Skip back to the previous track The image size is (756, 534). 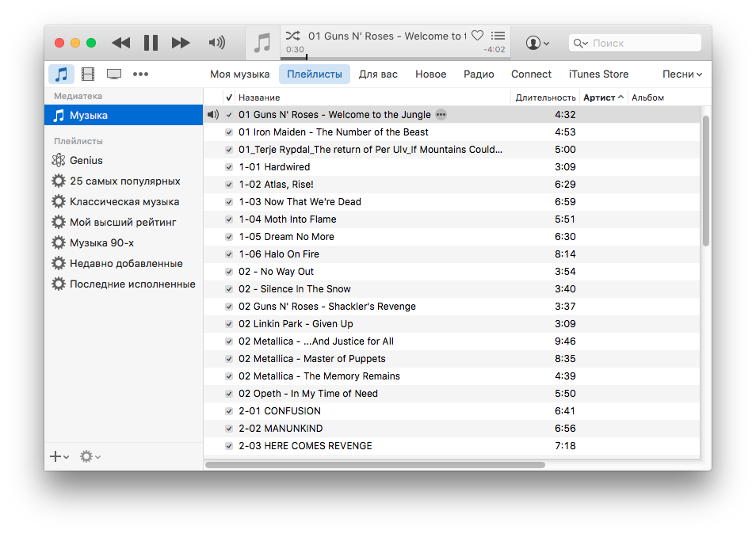click(121, 43)
